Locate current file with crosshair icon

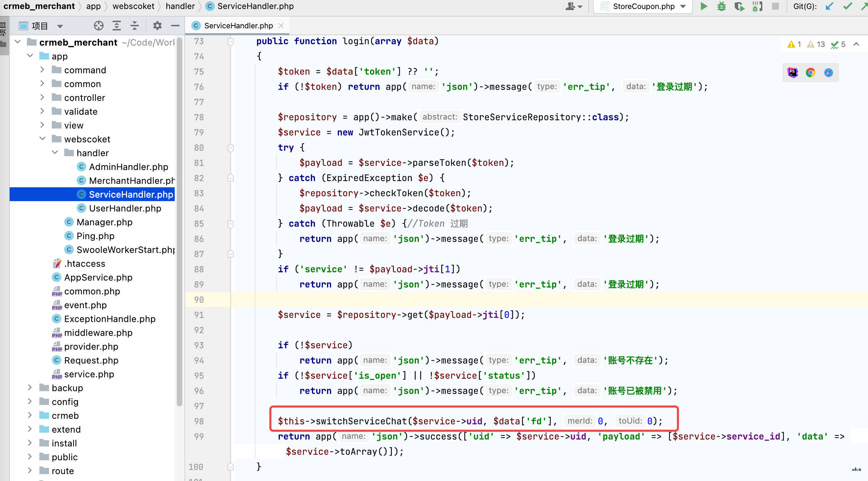[98, 26]
